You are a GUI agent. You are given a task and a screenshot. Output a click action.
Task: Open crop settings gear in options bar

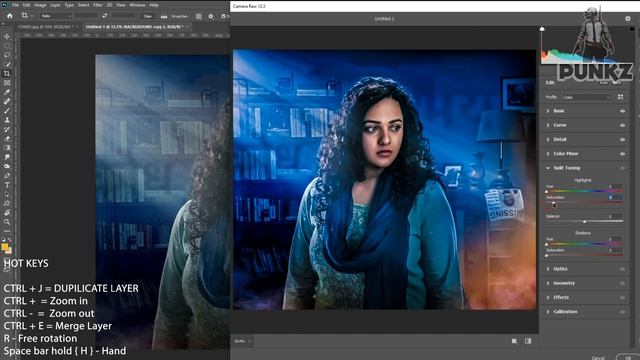tap(211, 16)
